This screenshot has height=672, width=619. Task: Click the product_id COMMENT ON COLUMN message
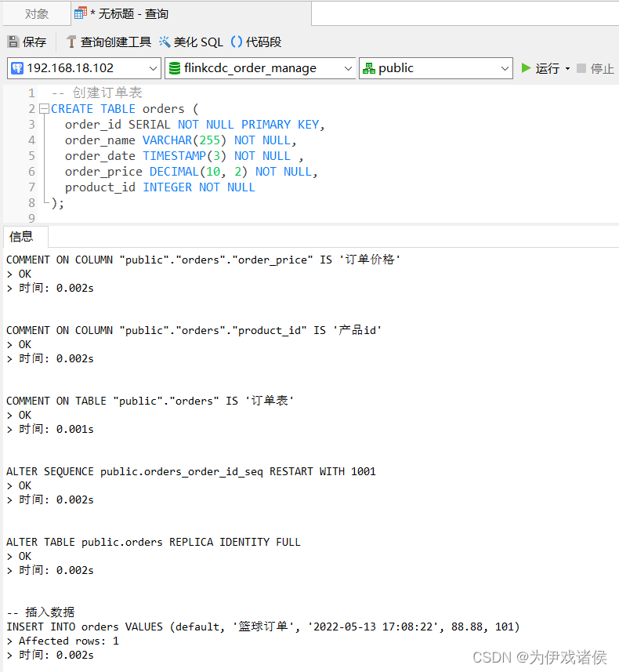click(x=194, y=330)
